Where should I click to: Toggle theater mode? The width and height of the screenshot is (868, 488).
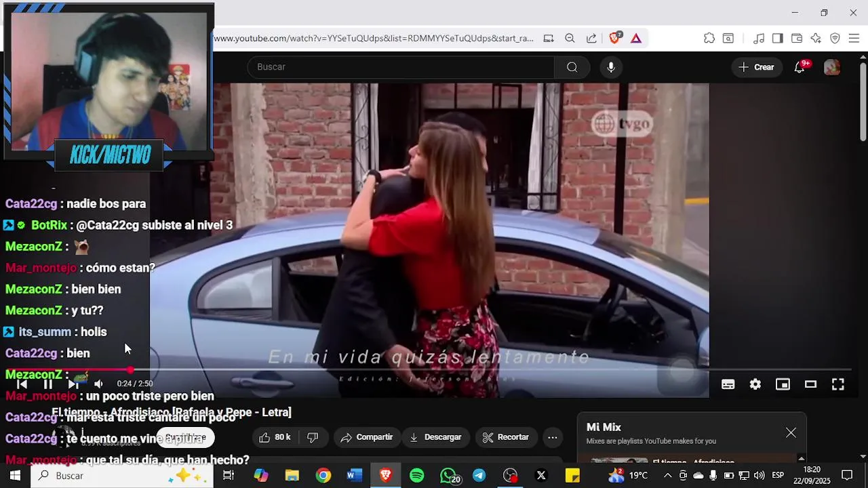pyautogui.click(x=810, y=384)
